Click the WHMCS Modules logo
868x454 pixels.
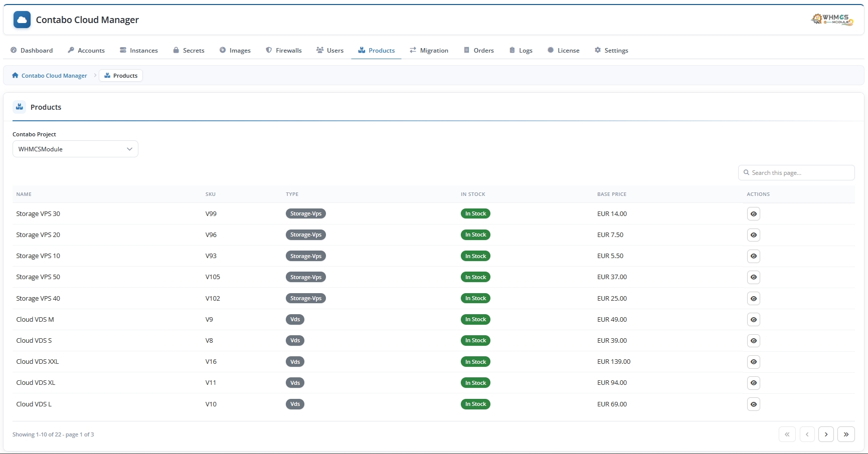click(832, 20)
